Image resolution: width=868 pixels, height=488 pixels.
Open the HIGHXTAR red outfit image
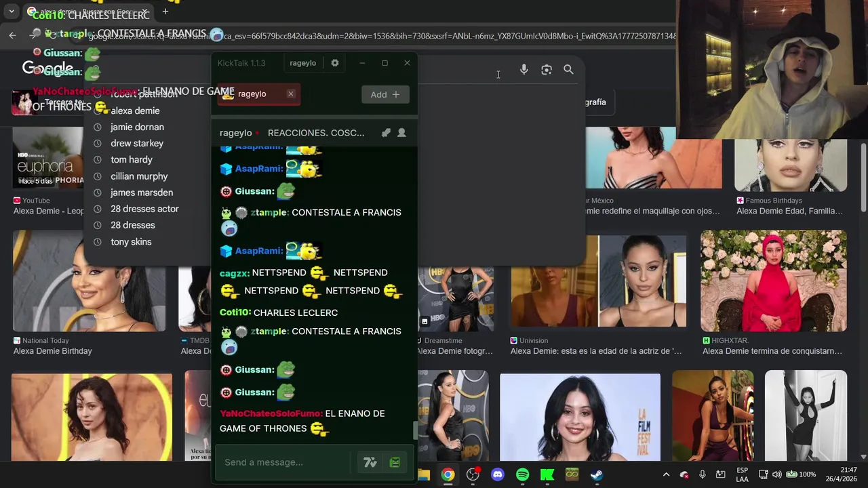tap(774, 281)
